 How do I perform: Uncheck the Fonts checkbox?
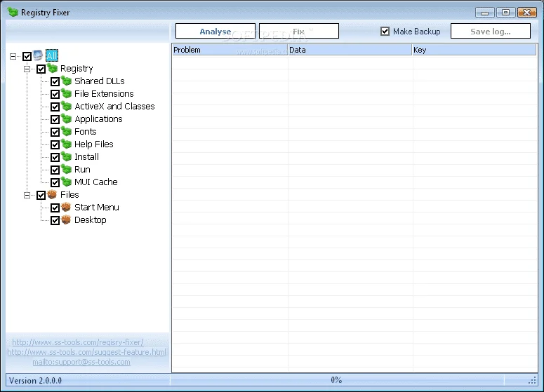[55, 132]
